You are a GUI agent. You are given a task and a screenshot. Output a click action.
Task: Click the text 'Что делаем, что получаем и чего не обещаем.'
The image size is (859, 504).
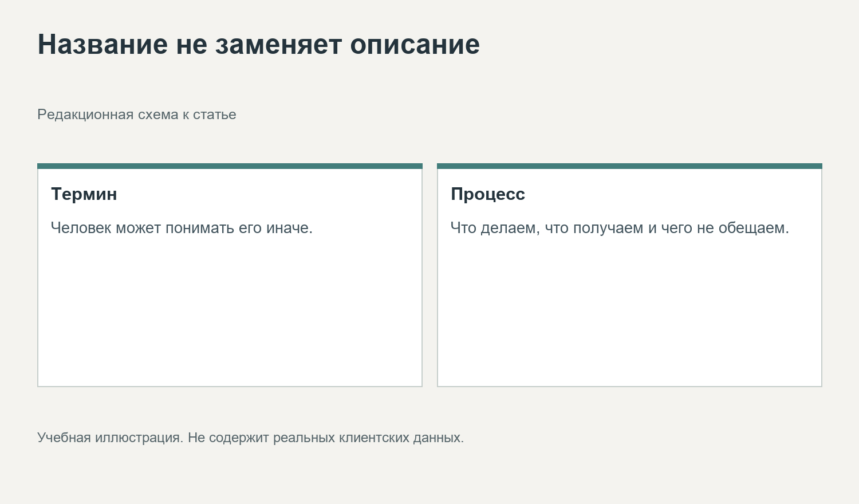point(620,228)
